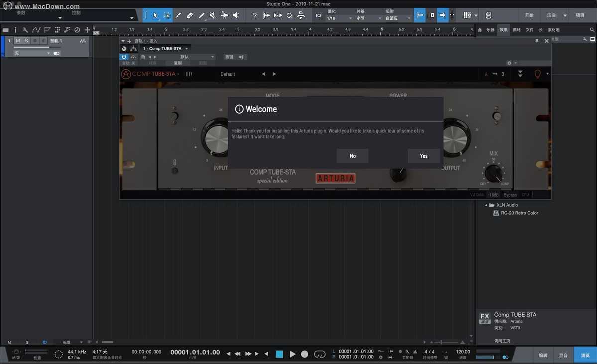Click the Arturia tutorial lightbulb icon
The height and width of the screenshot is (364, 597).
537,74
